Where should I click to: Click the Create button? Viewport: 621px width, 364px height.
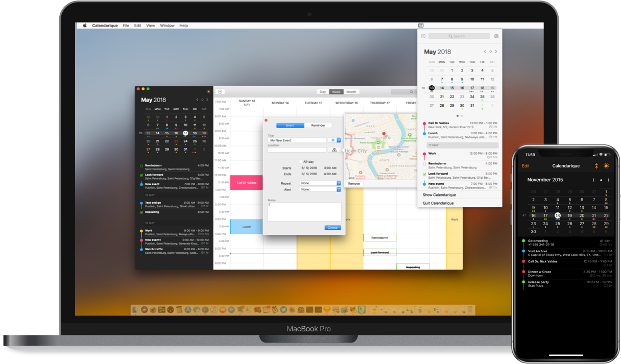(332, 228)
